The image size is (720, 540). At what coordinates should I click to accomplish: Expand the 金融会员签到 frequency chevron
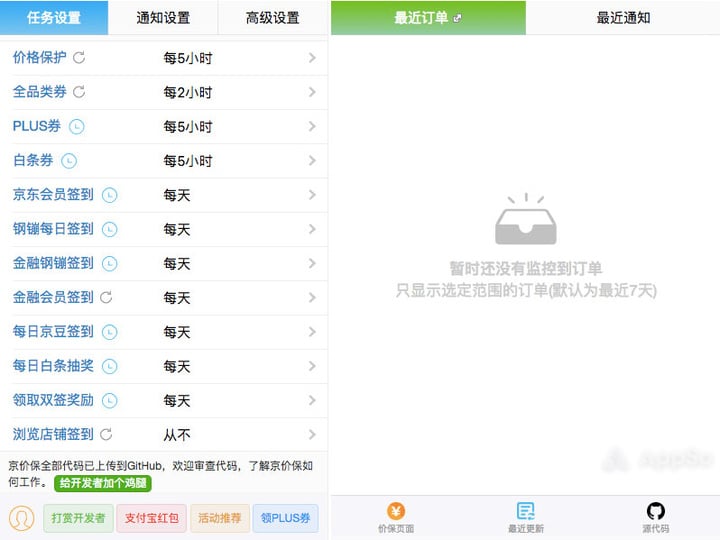coord(312,298)
